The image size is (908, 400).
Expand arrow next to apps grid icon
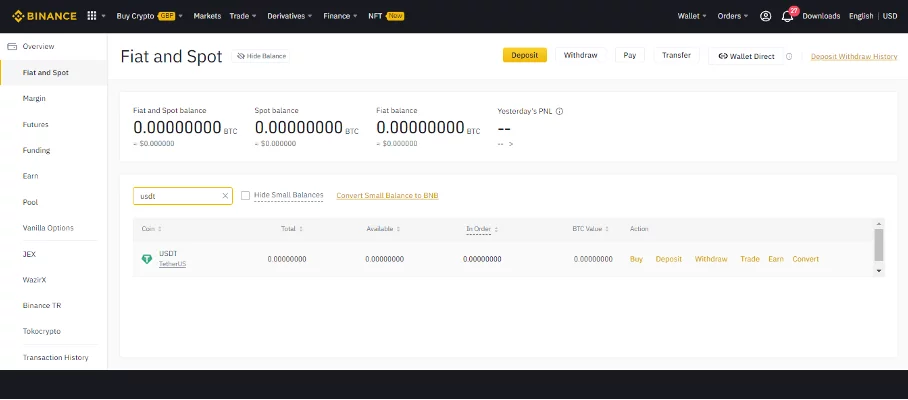click(x=104, y=16)
